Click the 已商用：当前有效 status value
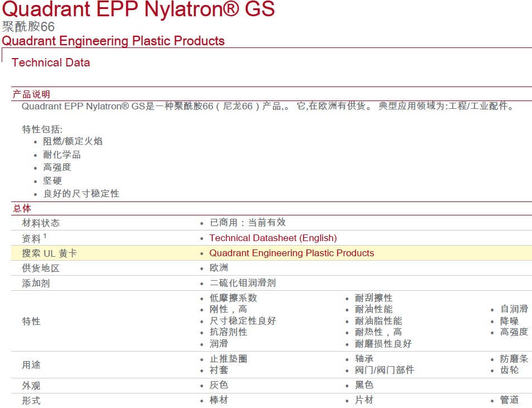532x408 pixels. pyautogui.click(x=248, y=223)
